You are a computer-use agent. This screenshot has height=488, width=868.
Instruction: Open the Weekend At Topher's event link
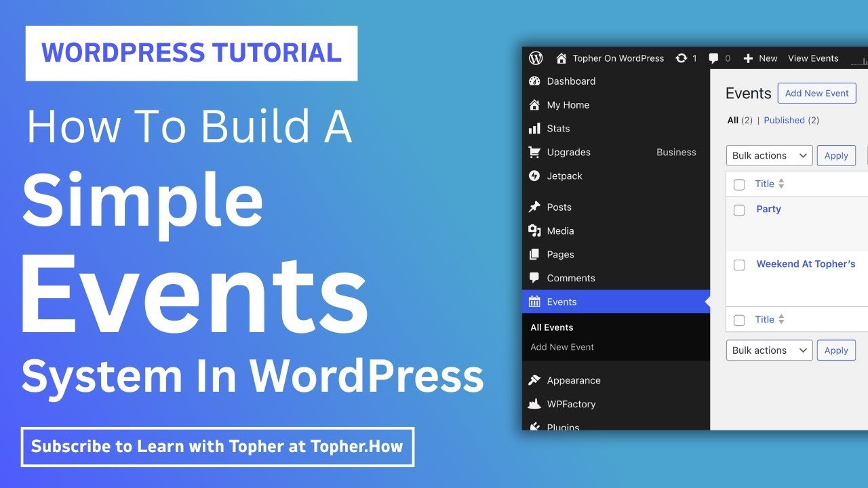coord(806,264)
